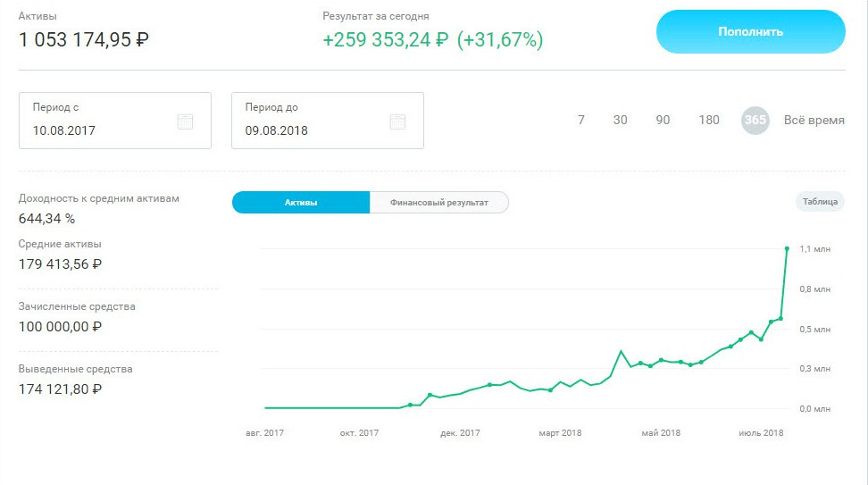
Task: Click the окт. 2017 axis label
Action: [359, 433]
